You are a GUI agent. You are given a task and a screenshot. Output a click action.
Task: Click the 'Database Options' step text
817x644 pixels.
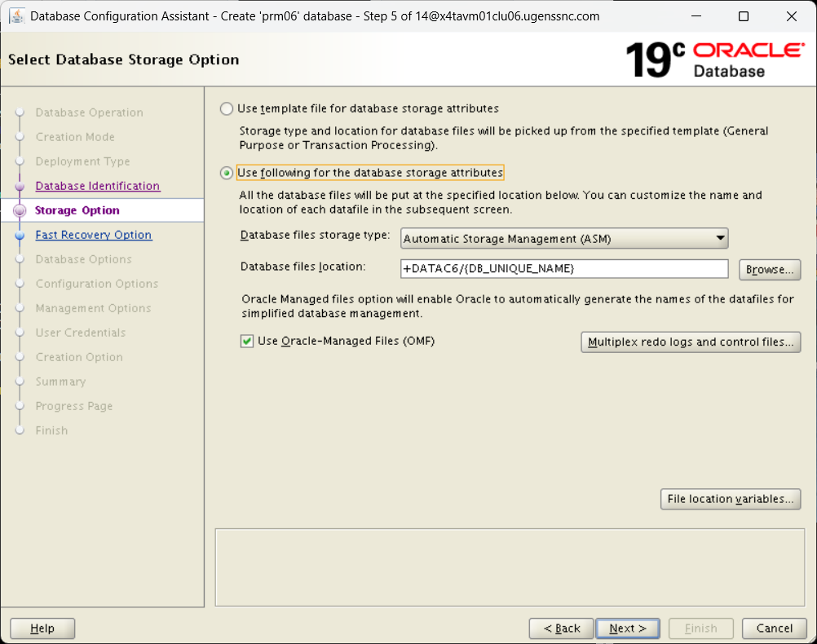click(x=83, y=259)
